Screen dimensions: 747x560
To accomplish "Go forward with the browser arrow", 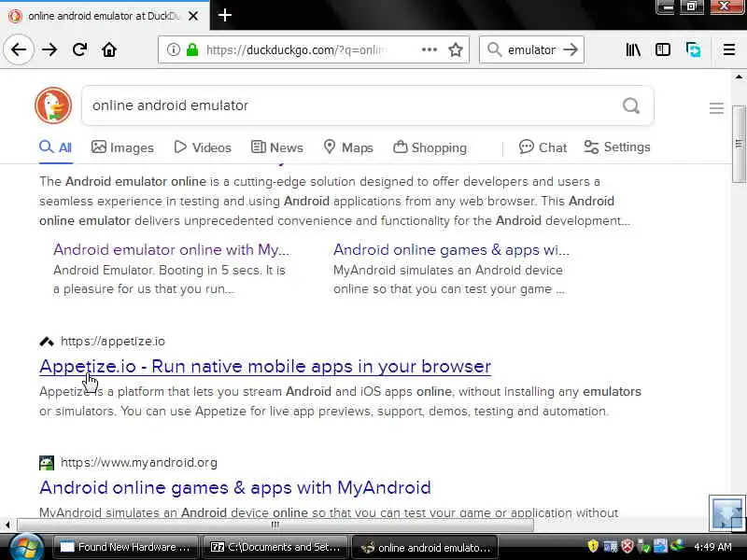I will [49, 49].
